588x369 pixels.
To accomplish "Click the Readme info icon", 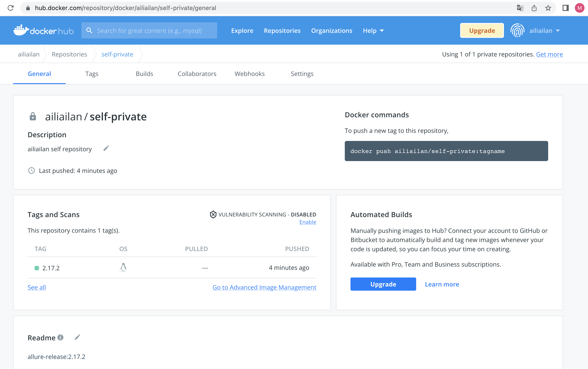I will (60, 337).
